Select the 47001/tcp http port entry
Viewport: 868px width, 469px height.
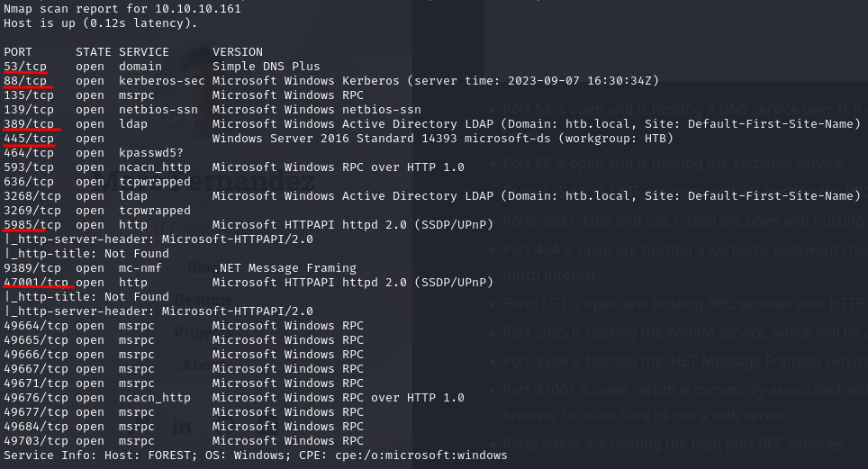pos(36,283)
